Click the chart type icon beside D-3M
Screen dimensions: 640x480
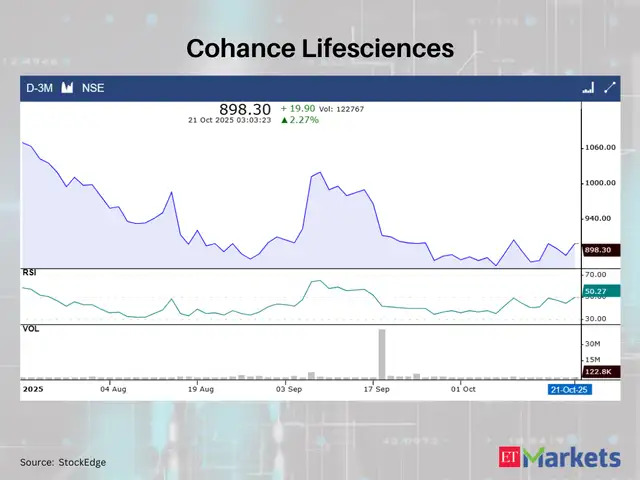68,88
